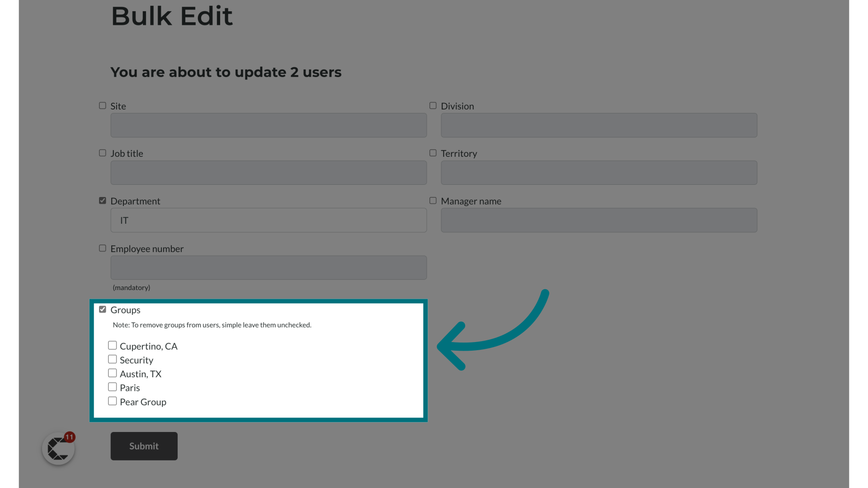This screenshot has height=488, width=868.
Task: Check the Cupertino, CA group checkbox
Action: [x=112, y=346]
